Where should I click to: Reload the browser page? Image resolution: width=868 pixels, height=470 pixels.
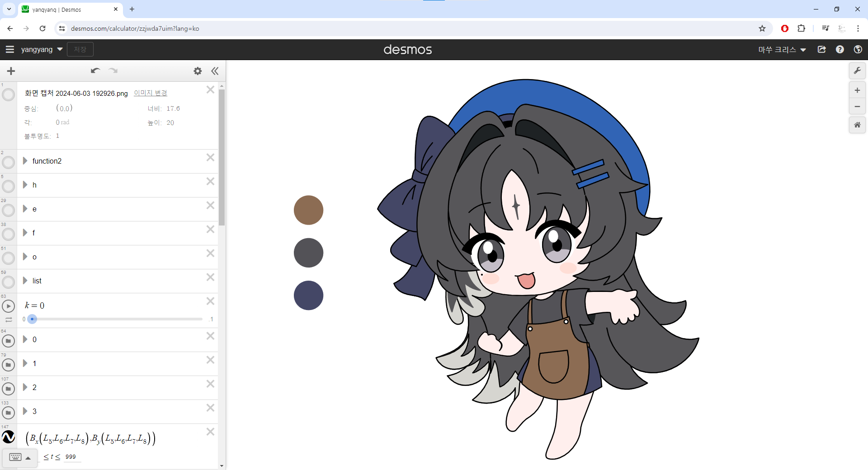click(x=42, y=28)
